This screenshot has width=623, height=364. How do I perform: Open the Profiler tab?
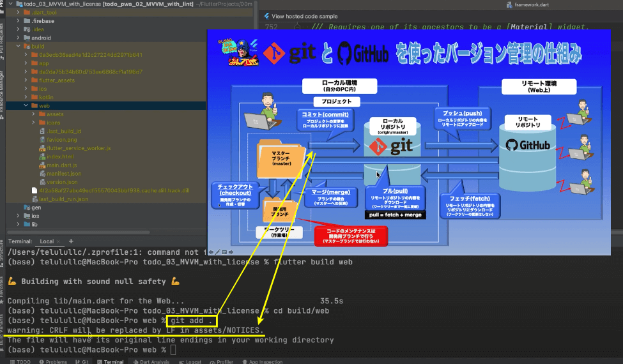(x=221, y=361)
